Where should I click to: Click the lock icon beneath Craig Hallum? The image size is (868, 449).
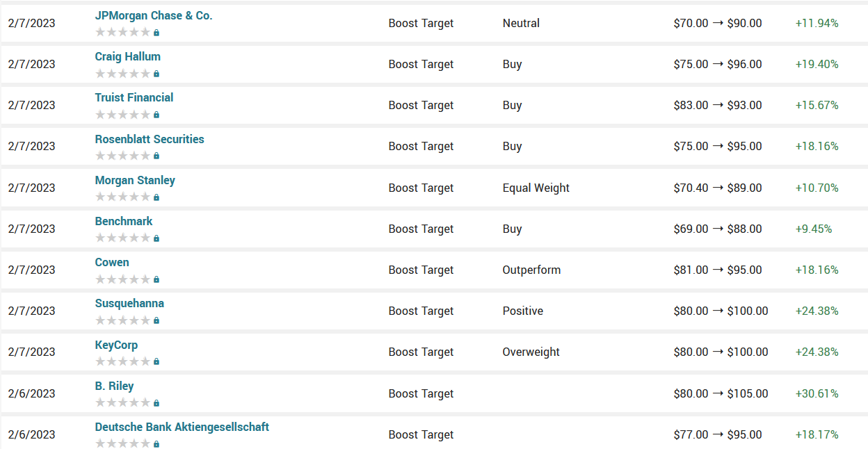[156, 74]
